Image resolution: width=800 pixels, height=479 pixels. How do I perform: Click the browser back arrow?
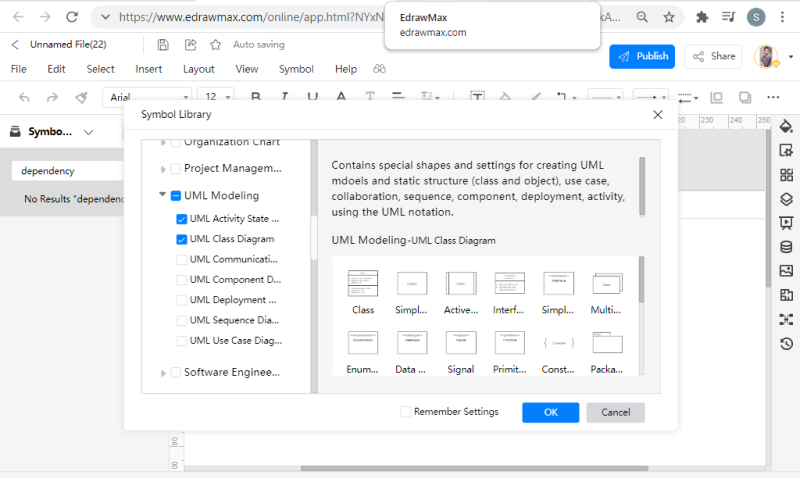pos(18,17)
